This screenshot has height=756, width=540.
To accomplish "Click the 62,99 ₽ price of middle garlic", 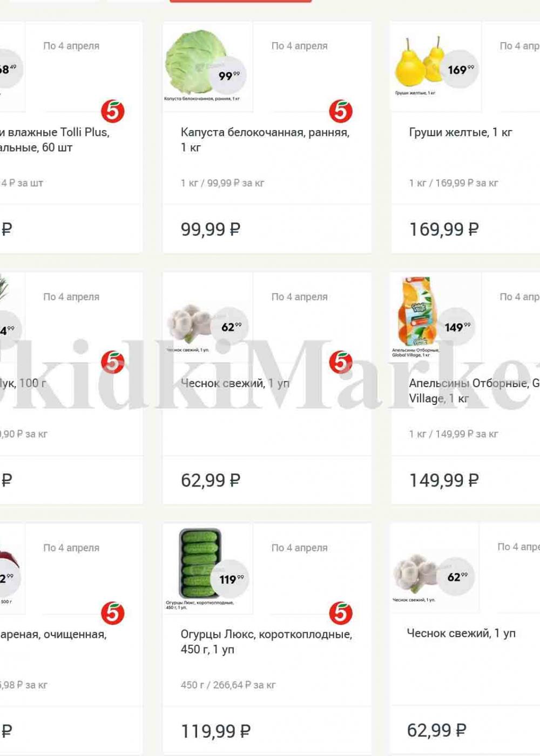I will coord(211,480).
